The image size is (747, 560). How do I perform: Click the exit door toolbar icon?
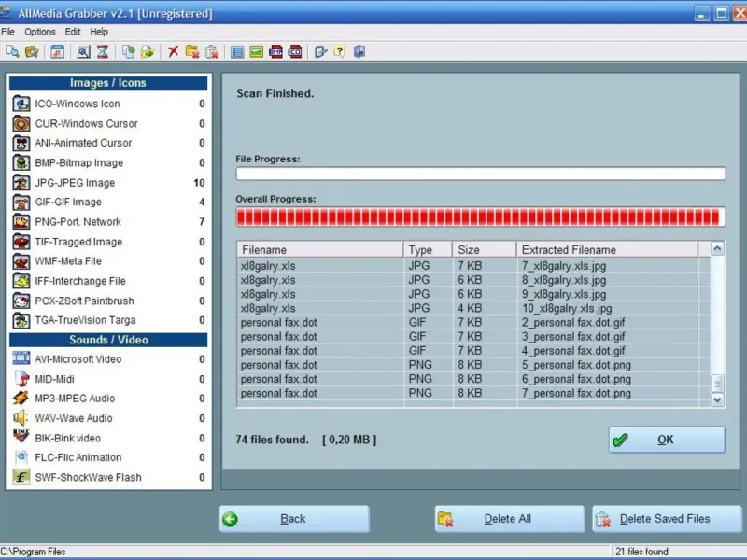tap(359, 52)
